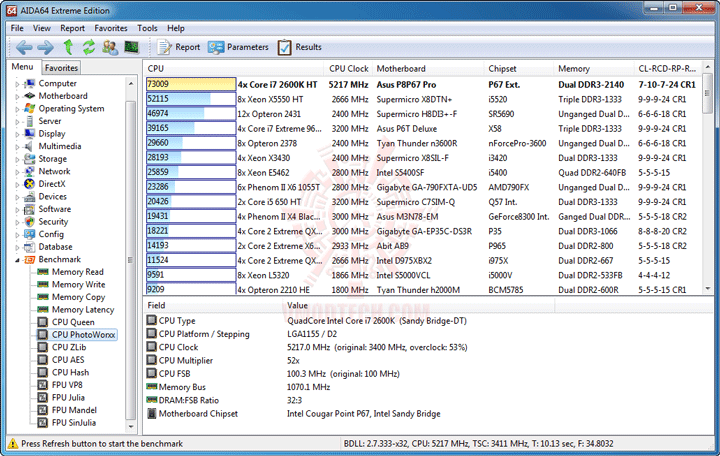Sort by the CPU Clock column header
The width and height of the screenshot is (720, 456).
pyautogui.click(x=349, y=68)
